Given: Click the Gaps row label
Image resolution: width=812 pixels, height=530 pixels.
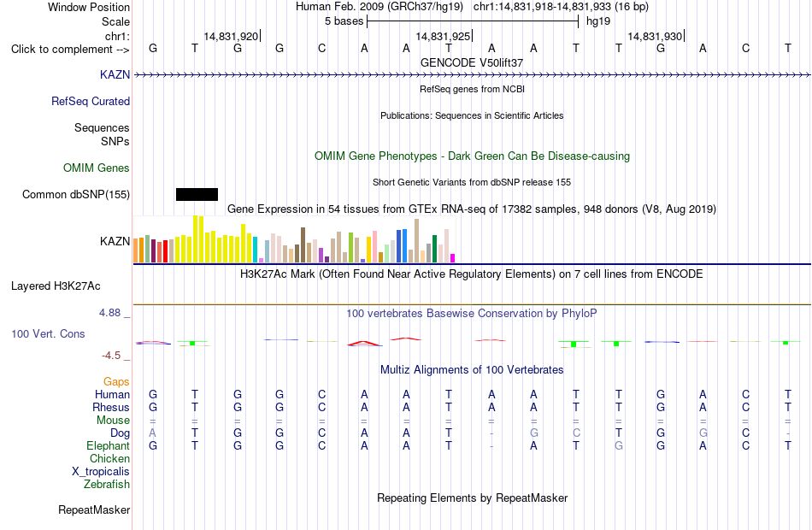Looking at the screenshot, I should 116,382.
